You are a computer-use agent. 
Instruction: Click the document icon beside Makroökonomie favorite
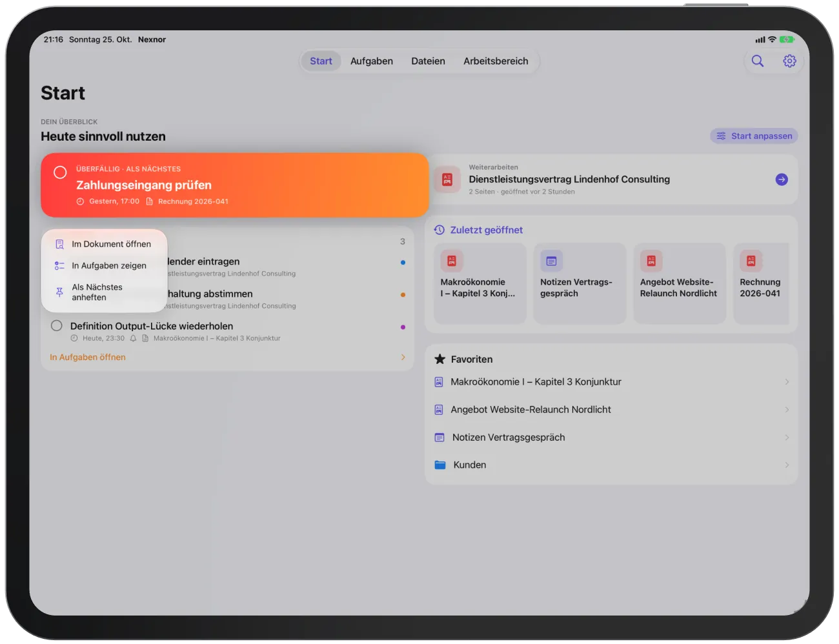[439, 382]
